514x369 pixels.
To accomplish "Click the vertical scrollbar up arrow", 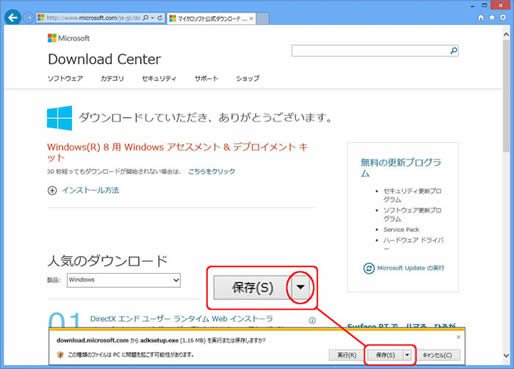I will click(x=506, y=34).
